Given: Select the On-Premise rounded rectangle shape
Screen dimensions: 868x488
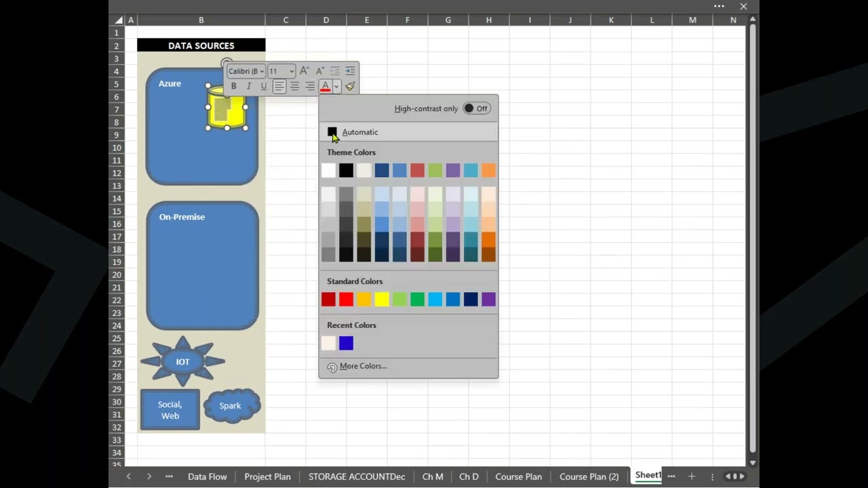Looking at the screenshot, I should tap(202, 265).
